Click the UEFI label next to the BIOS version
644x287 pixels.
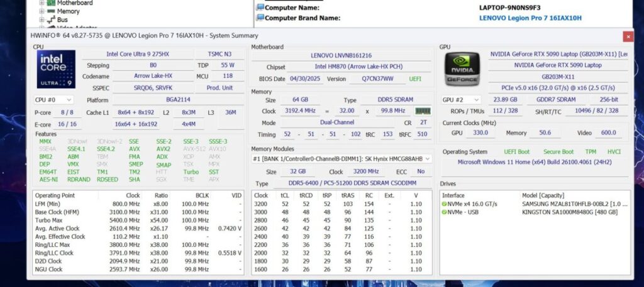click(415, 79)
